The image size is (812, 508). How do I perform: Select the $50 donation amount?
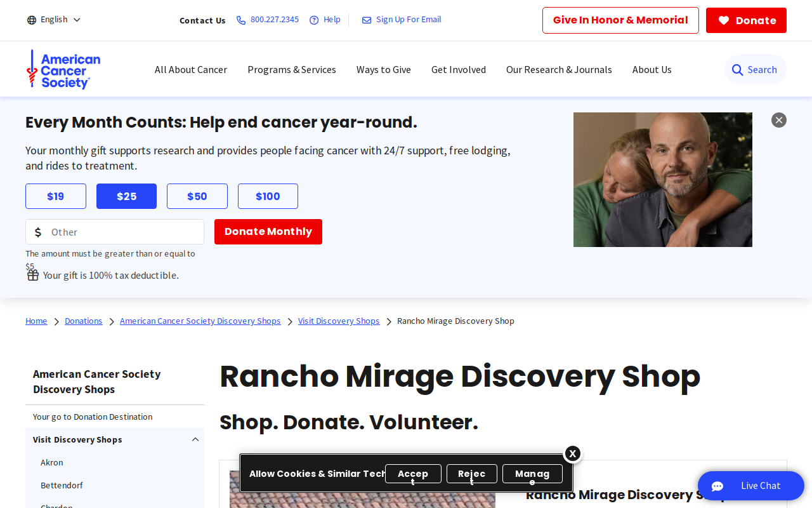click(x=197, y=196)
